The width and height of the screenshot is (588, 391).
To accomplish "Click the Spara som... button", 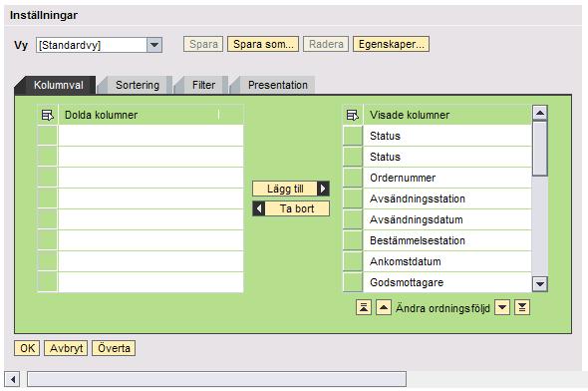I will coord(263,44).
